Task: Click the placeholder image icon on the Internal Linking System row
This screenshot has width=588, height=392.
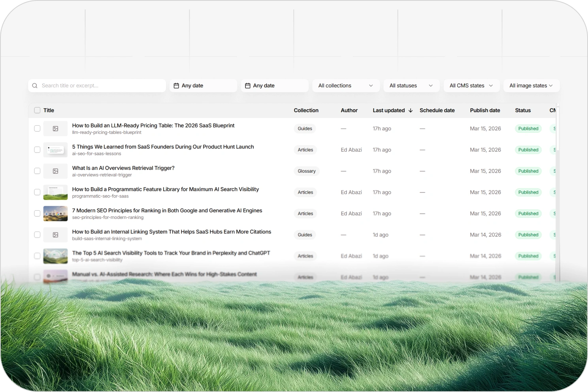Action: point(55,234)
